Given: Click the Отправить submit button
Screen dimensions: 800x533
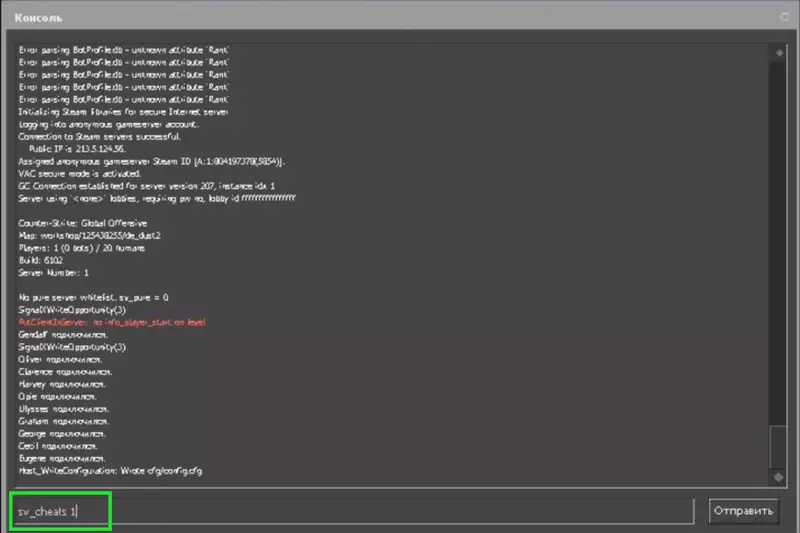Looking at the screenshot, I should click(743, 511).
